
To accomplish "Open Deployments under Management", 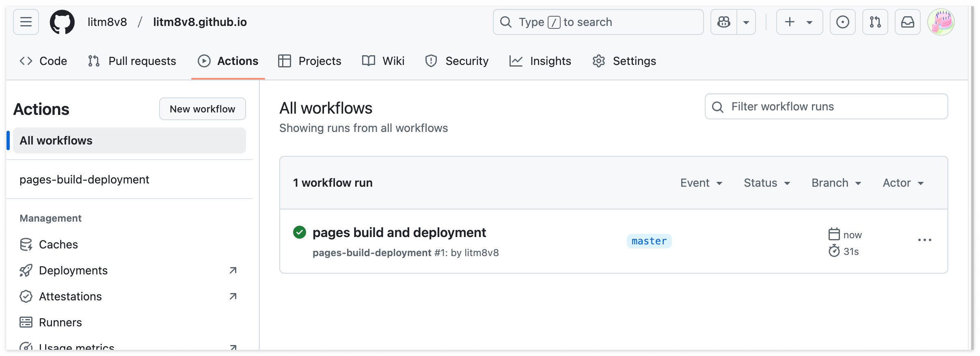I will pos(130,270).
